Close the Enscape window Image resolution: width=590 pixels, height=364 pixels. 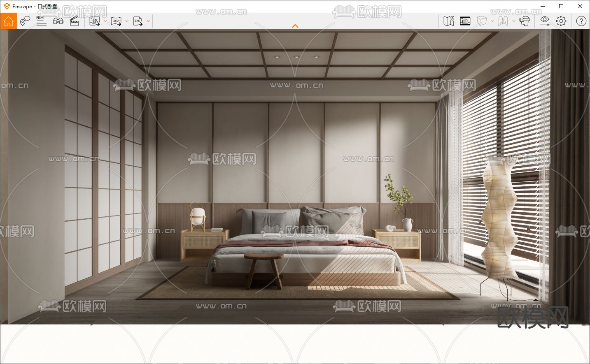click(x=580, y=6)
